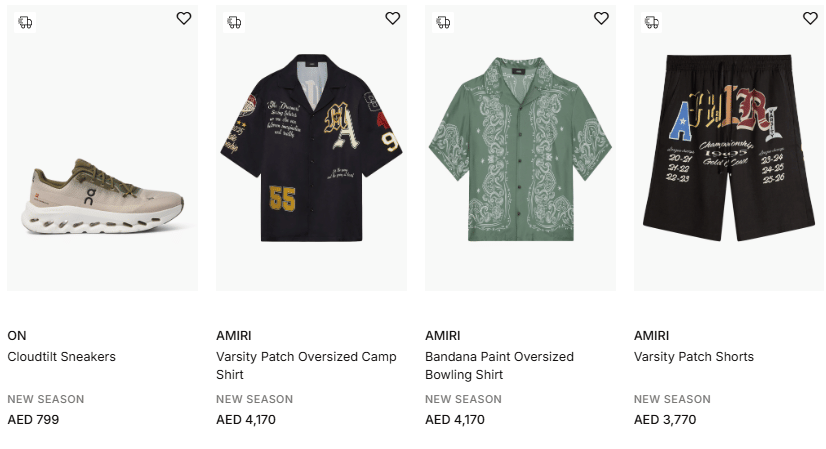View the green bandana shirt photo

pos(520,150)
